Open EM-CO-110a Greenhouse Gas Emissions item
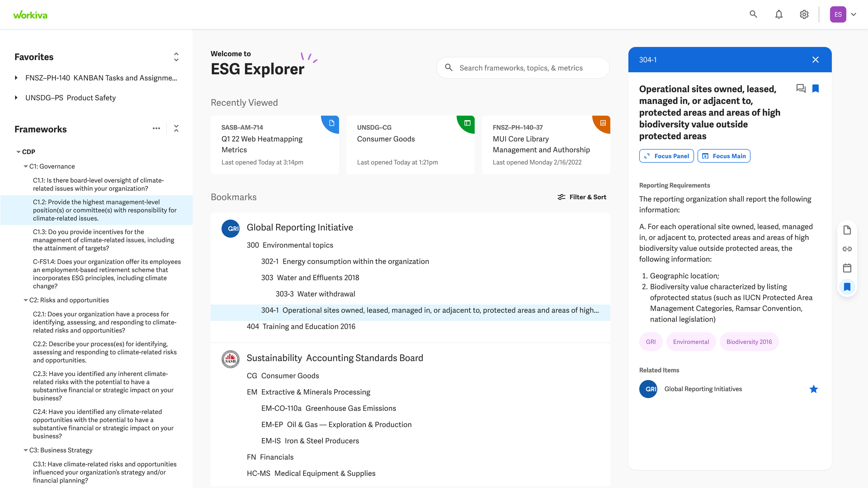This screenshot has width=868, height=488. (328, 408)
